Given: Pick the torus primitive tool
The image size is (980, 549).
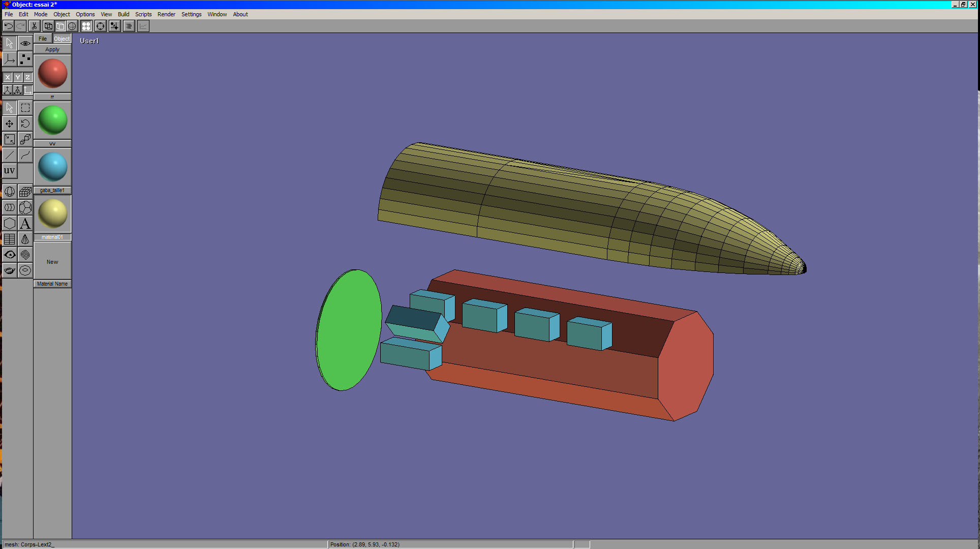Looking at the screenshot, I should (25, 270).
